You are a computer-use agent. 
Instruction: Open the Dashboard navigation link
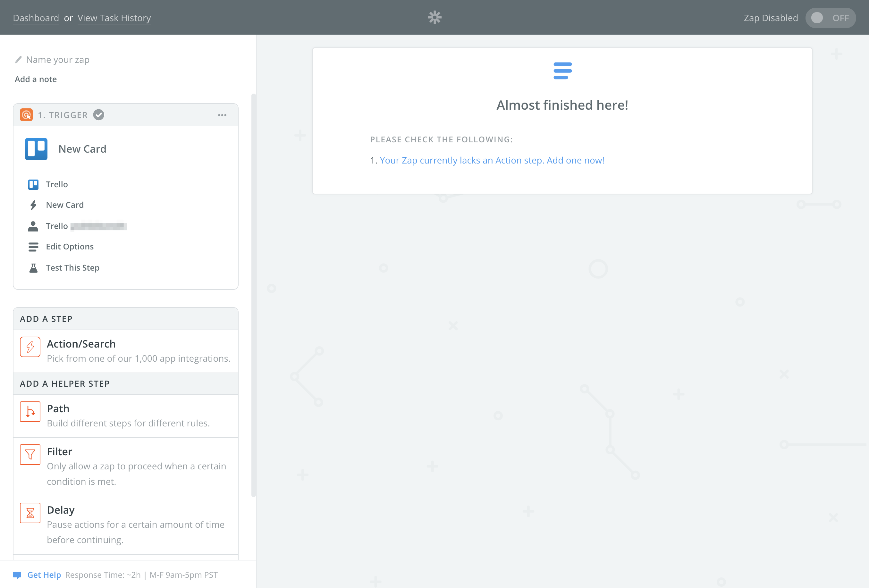click(36, 18)
